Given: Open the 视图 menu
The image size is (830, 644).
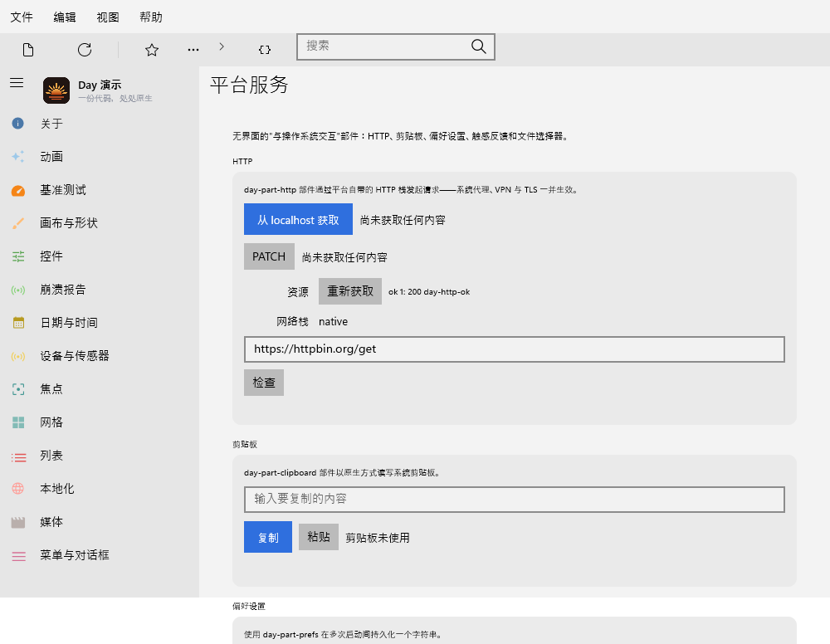Looking at the screenshot, I should [107, 17].
